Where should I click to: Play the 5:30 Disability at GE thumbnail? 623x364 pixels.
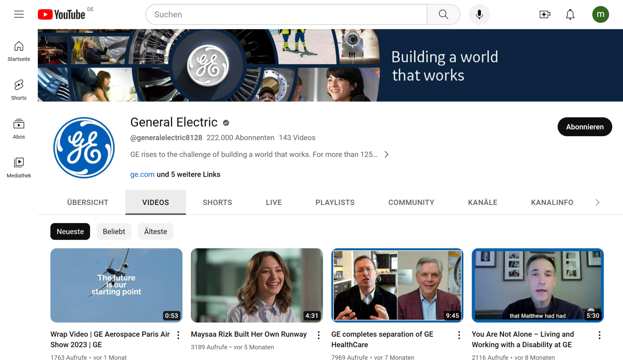[x=537, y=285]
